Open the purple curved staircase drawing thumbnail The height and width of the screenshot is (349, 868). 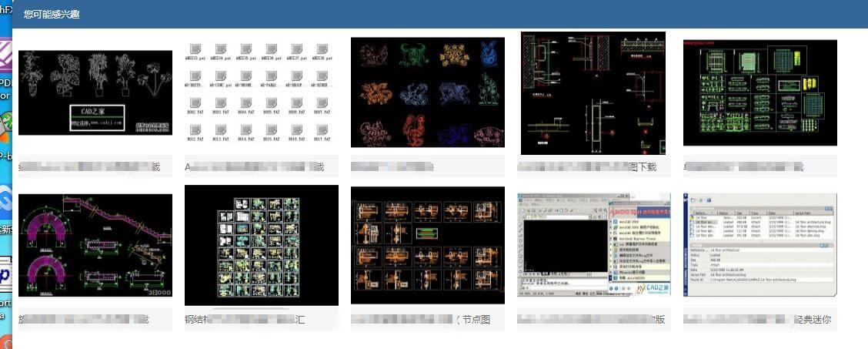[95, 245]
